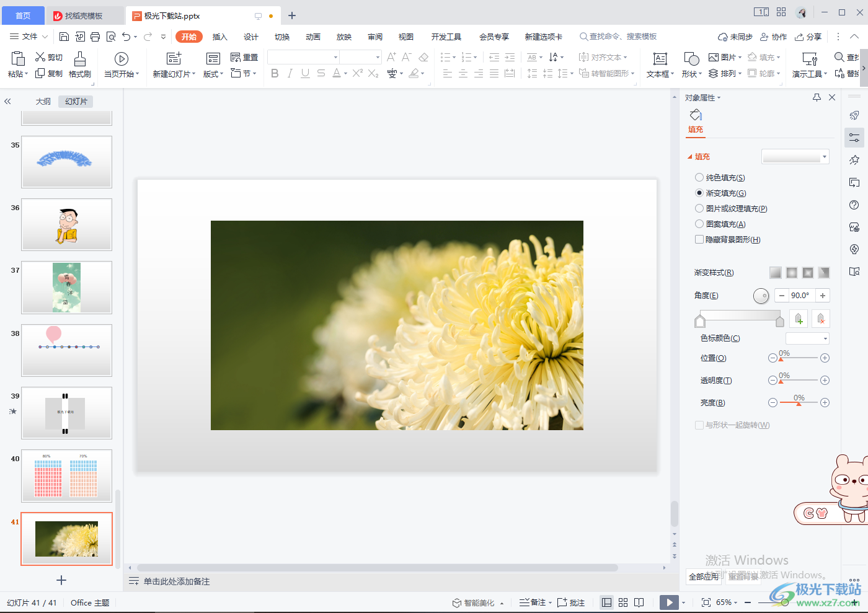Click the New Slide (新建幻灯片) icon
Viewport: 868px width, 613px height.
click(x=174, y=58)
